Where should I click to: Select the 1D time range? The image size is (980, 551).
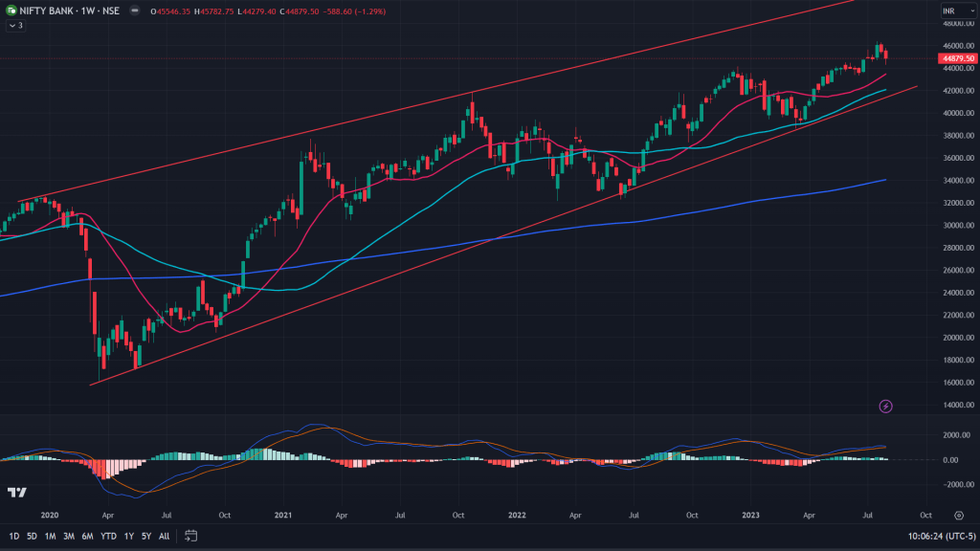tap(13, 536)
